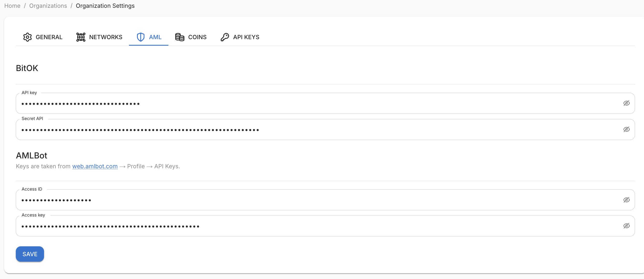Click the BitOK section heading
This screenshot has width=644, height=279.
pos(27,68)
